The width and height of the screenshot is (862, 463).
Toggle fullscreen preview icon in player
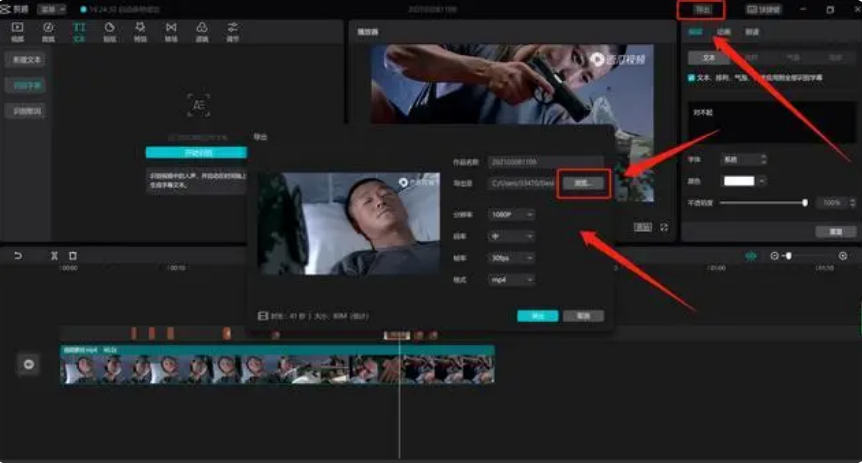point(664,228)
